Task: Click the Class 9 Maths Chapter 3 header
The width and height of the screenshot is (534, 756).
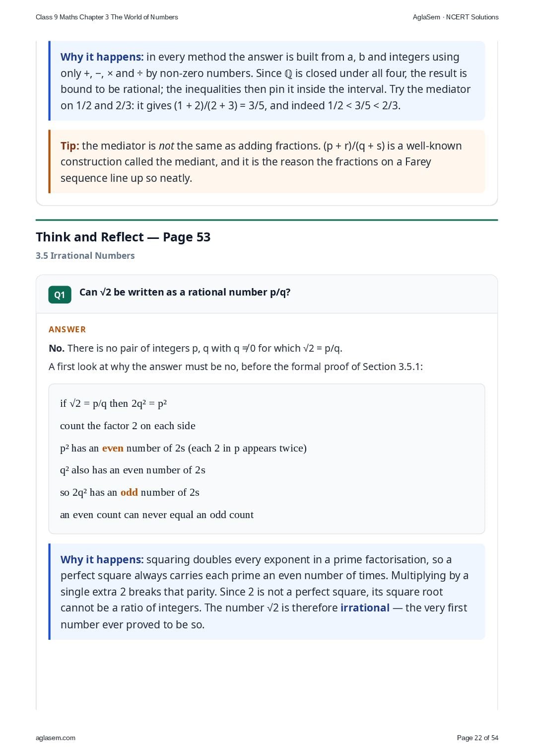Action: (x=107, y=17)
